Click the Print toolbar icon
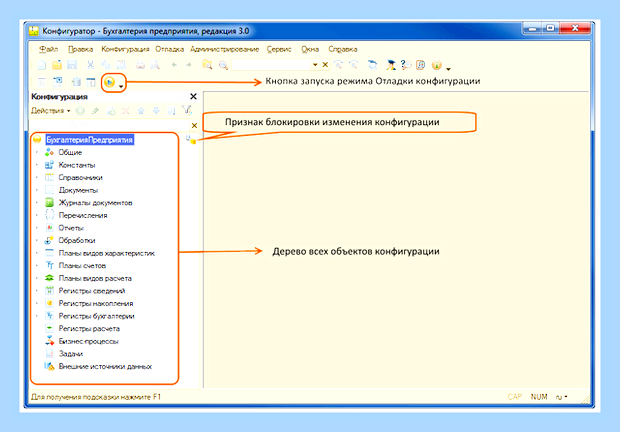 [x=140, y=65]
